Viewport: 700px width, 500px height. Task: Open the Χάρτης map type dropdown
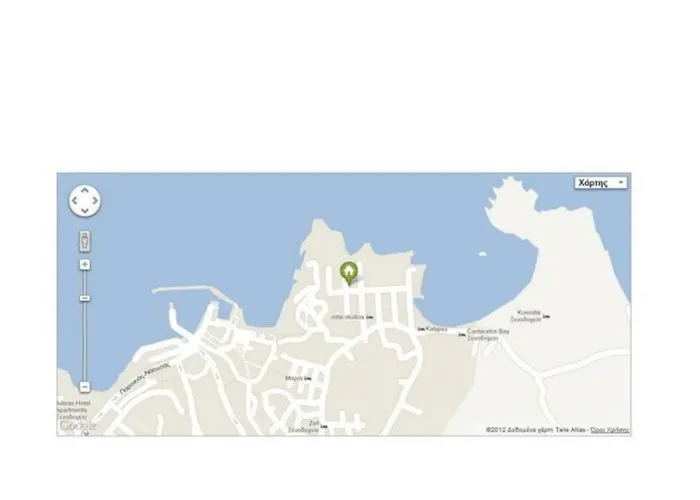(x=600, y=183)
